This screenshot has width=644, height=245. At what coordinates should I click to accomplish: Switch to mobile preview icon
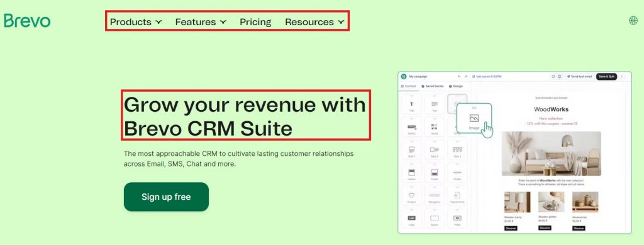click(x=559, y=77)
